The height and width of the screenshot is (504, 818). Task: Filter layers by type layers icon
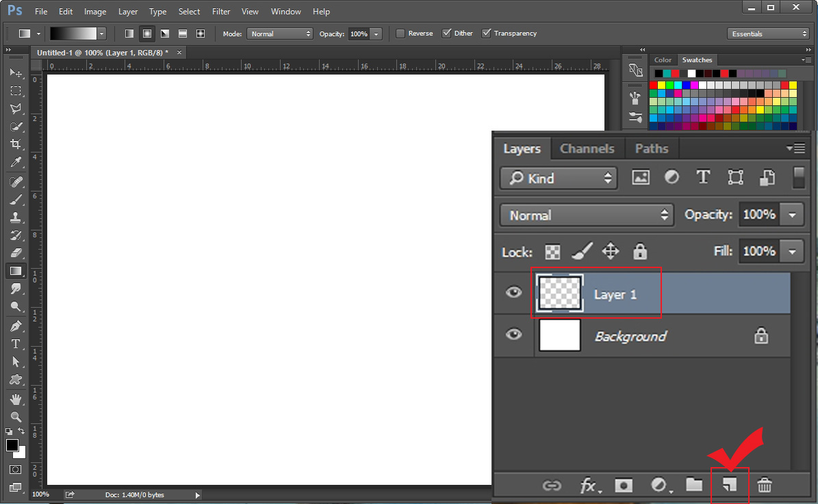tap(703, 177)
